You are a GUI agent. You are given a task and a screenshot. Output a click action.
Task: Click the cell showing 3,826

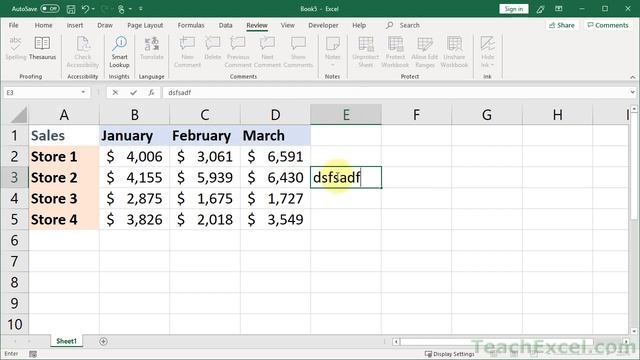[x=135, y=220]
